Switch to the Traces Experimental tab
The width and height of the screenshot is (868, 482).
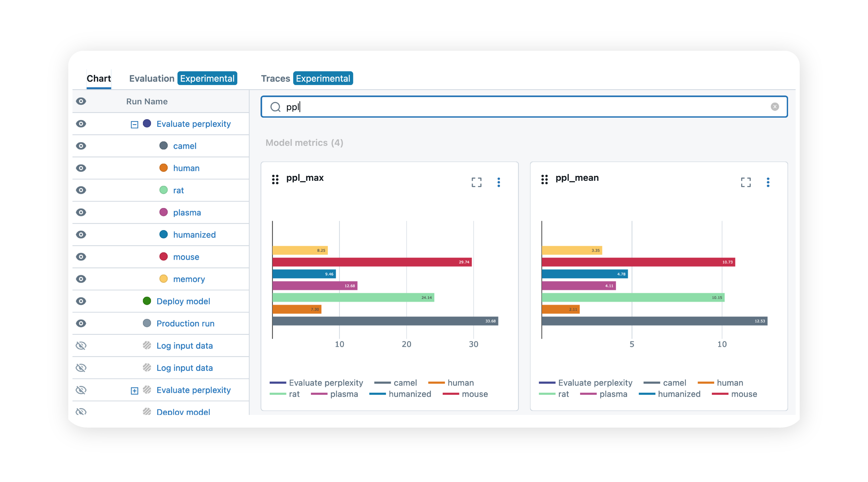(x=307, y=78)
